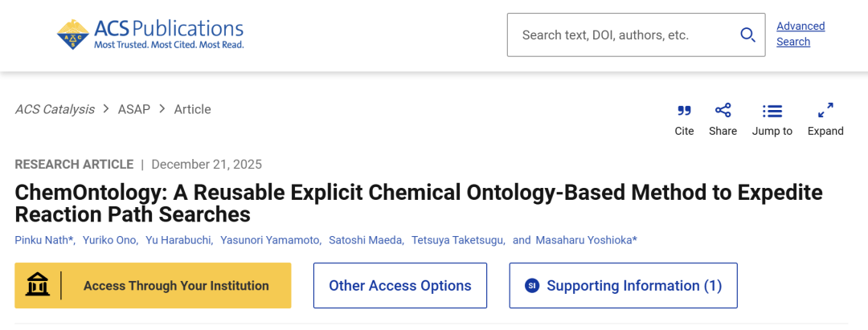Click the Cite quotation mark icon
Screen dimensions: 868x330
pos(684,111)
